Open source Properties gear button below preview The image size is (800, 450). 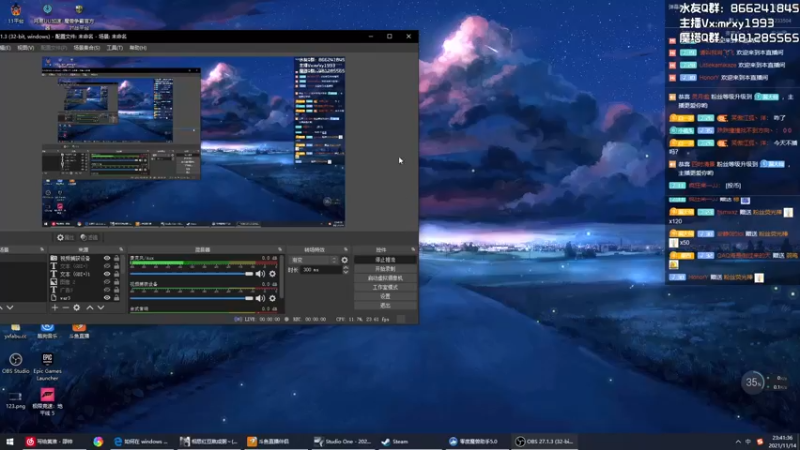pyautogui.click(x=65, y=237)
